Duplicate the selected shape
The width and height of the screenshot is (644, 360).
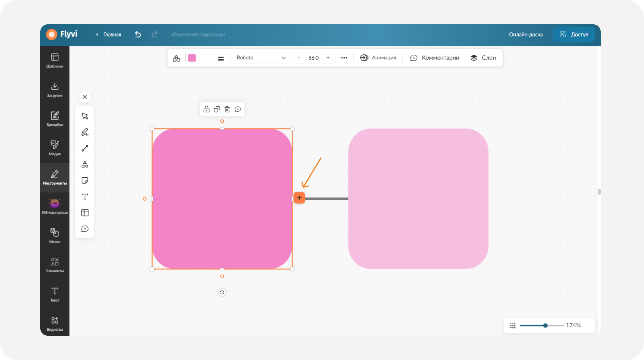[x=217, y=109]
